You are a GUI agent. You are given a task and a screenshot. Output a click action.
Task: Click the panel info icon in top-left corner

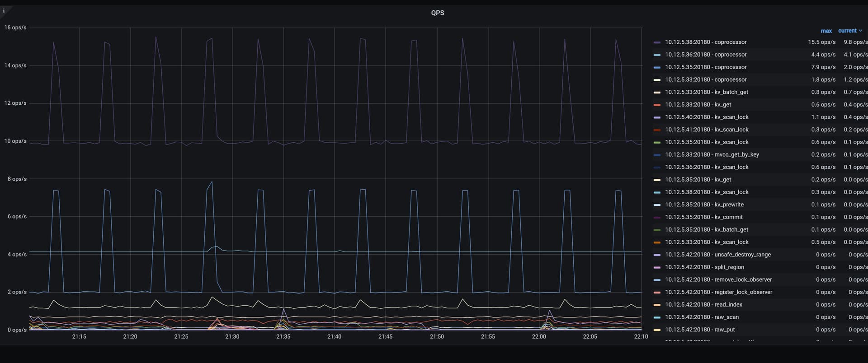(x=4, y=11)
